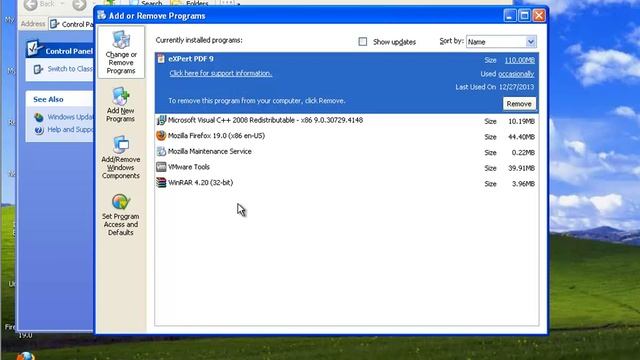Select the VMware Tools row
The width and height of the screenshot is (640, 360).
[x=347, y=167]
